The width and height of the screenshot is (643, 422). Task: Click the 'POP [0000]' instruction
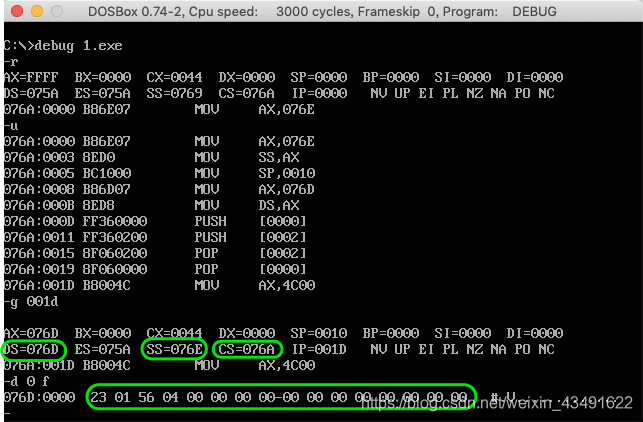pyautogui.click(x=251, y=269)
